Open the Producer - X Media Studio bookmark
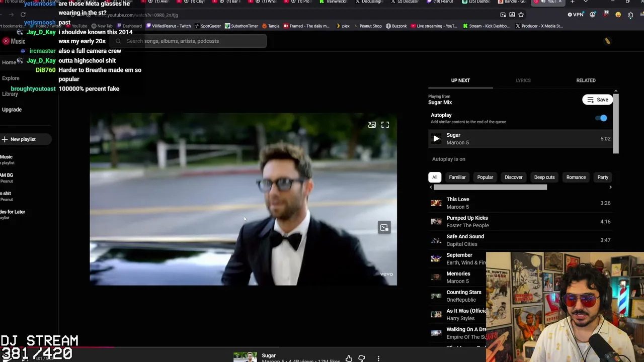The height and width of the screenshot is (362, 644). click(x=539, y=26)
